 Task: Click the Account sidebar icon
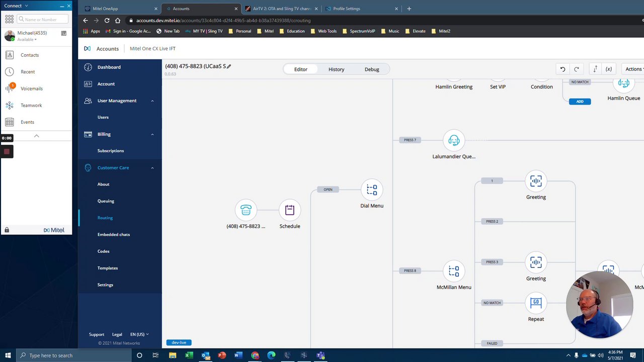click(88, 84)
